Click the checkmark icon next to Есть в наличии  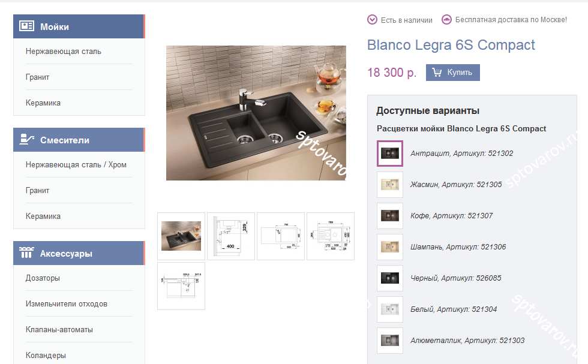(372, 20)
